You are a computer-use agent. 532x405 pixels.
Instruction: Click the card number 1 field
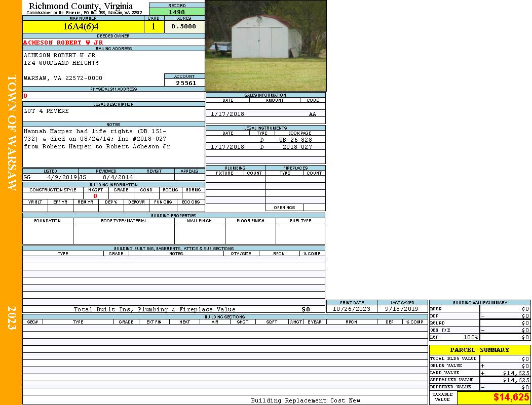click(154, 26)
